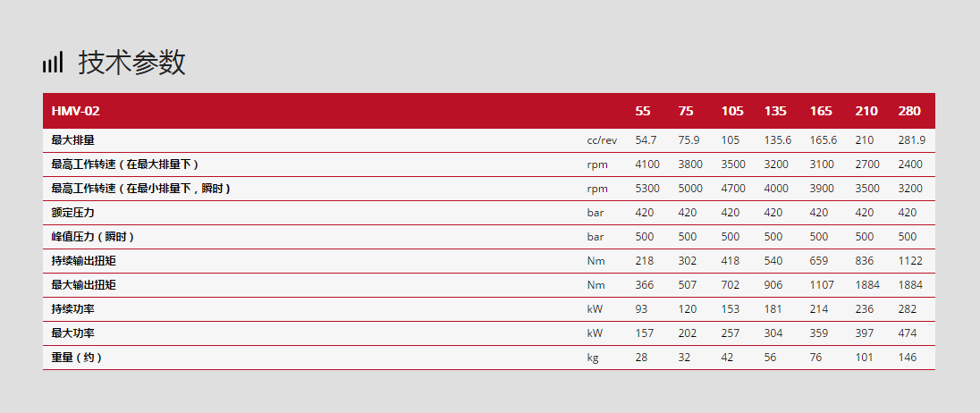Select the 最大功率 row label
980x413 pixels.
73,333
